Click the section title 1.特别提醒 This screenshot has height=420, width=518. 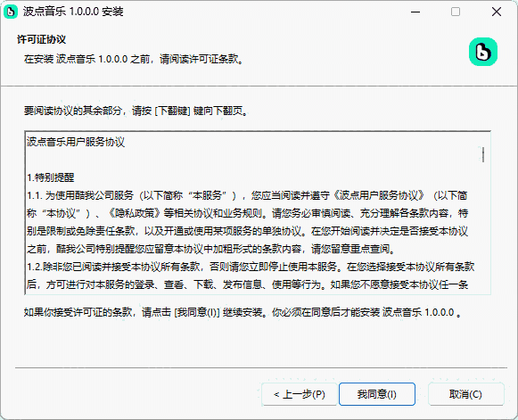coord(51,177)
